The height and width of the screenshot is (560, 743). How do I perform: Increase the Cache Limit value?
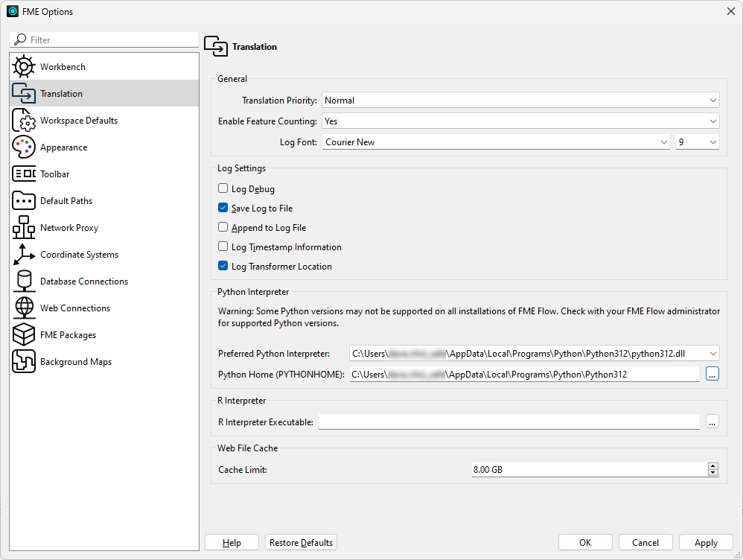(713, 465)
